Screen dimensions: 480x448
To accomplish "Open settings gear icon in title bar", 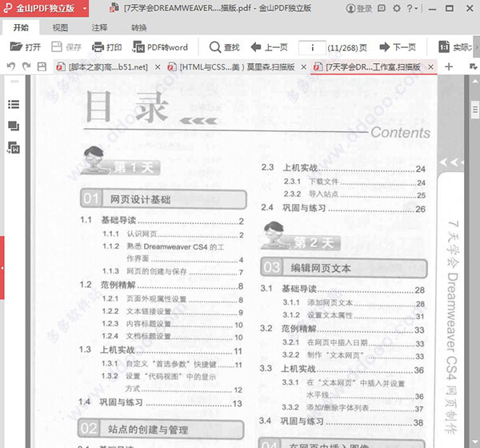I will coord(397,8).
